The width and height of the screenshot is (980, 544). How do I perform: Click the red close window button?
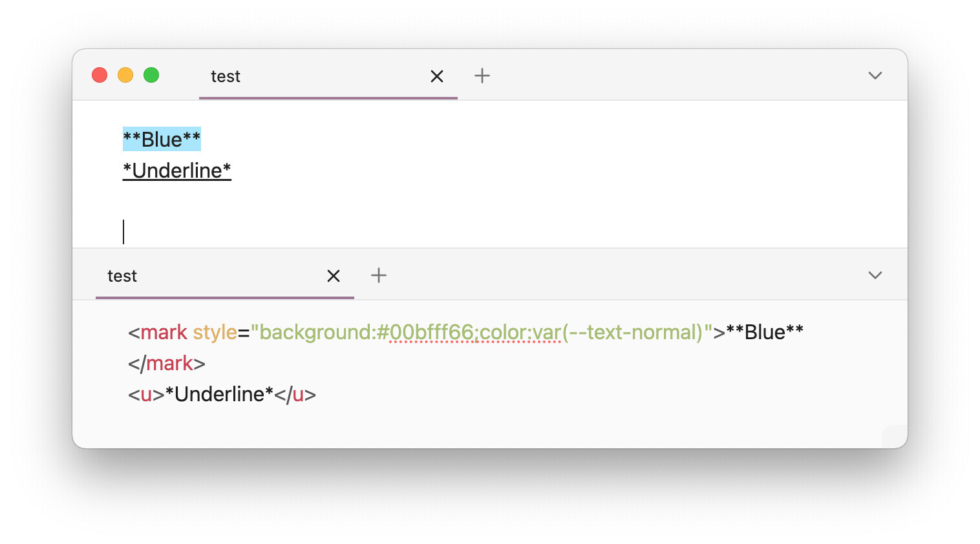click(x=100, y=76)
